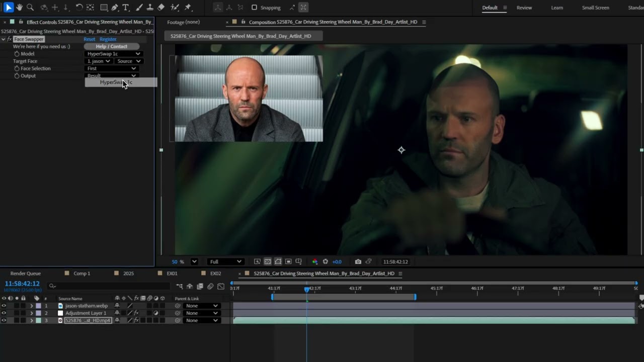Image resolution: width=644 pixels, height=362 pixels.
Task: Select the Puppet Pin tool
Action: tap(188, 8)
